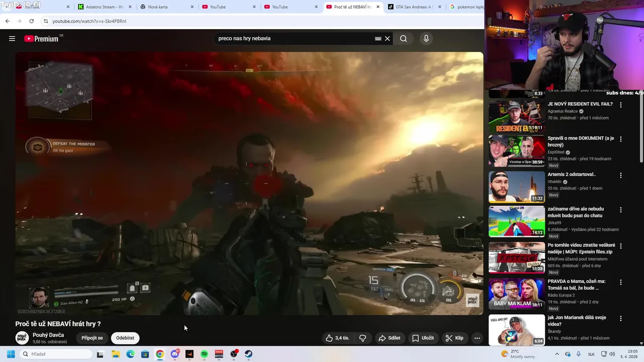Open options menu for začínáme dříve video
644x362 pixels.
(x=621, y=210)
